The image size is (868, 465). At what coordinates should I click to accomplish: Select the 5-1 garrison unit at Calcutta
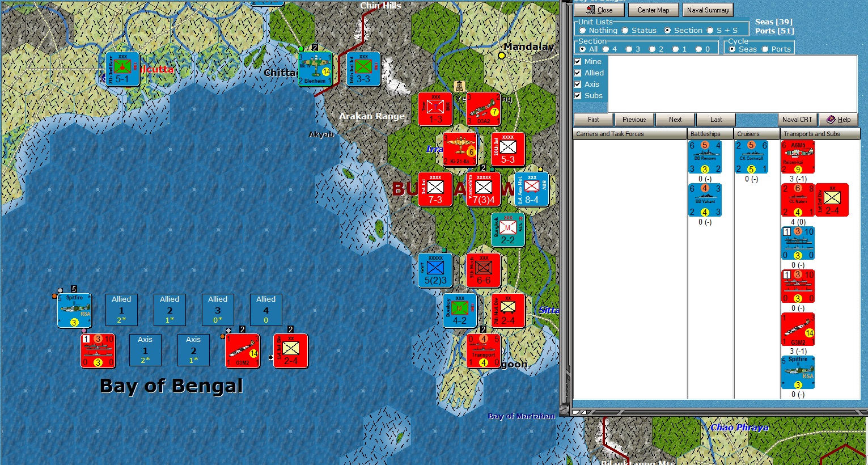click(122, 69)
